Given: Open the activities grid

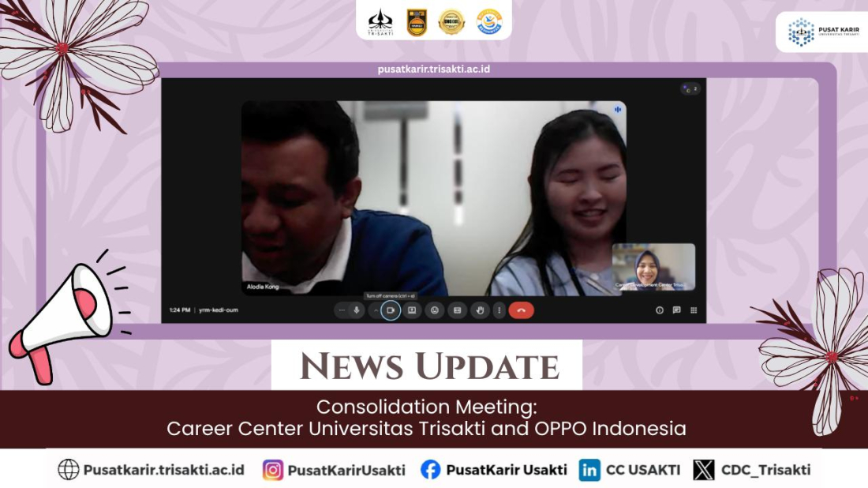Looking at the screenshot, I should pos(694,310).
